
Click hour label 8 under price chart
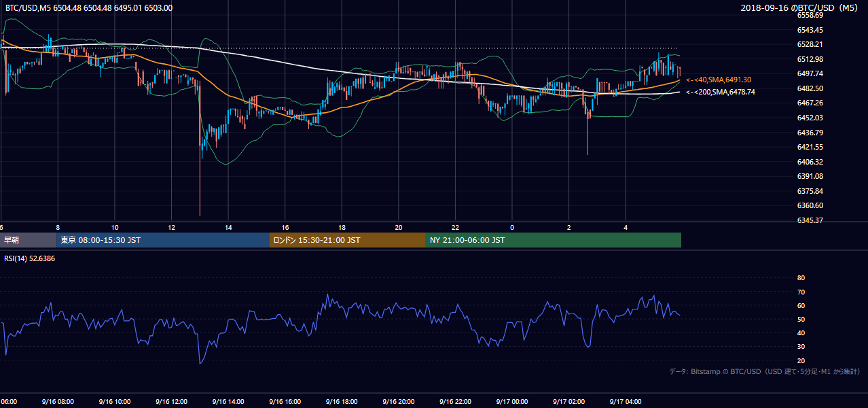(58, 227)
